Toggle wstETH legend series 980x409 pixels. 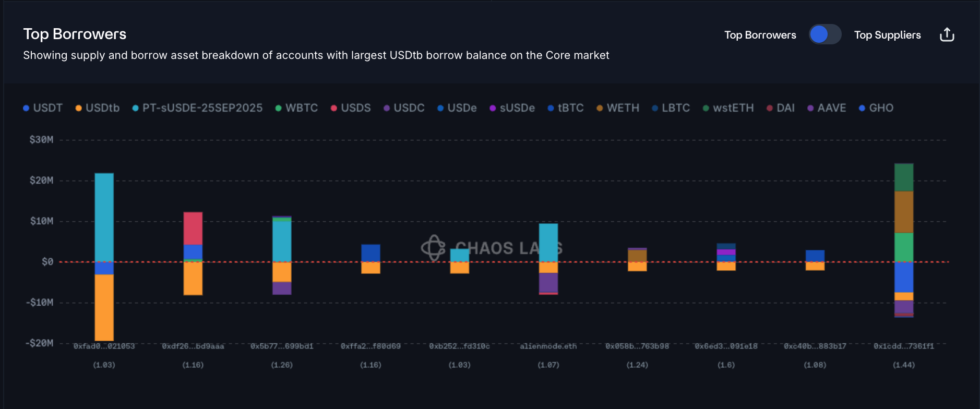(728, 108)
